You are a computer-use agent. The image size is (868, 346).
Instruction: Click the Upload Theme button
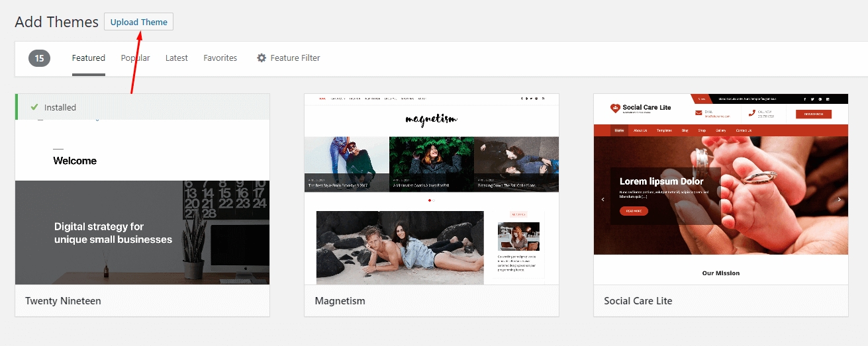click(x=138, y=22)
